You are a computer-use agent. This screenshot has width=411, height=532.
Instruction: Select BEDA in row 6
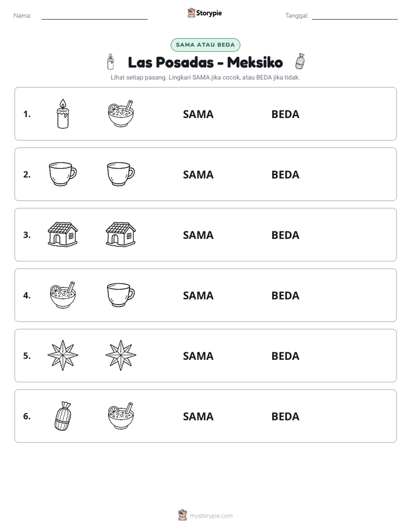pos(285,416)
